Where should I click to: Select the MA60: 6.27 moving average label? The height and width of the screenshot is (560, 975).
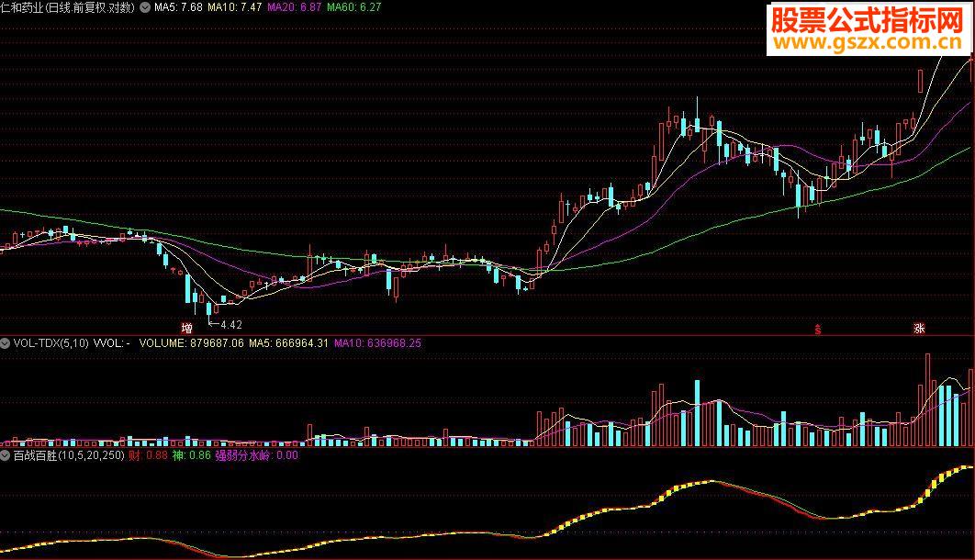353,7
